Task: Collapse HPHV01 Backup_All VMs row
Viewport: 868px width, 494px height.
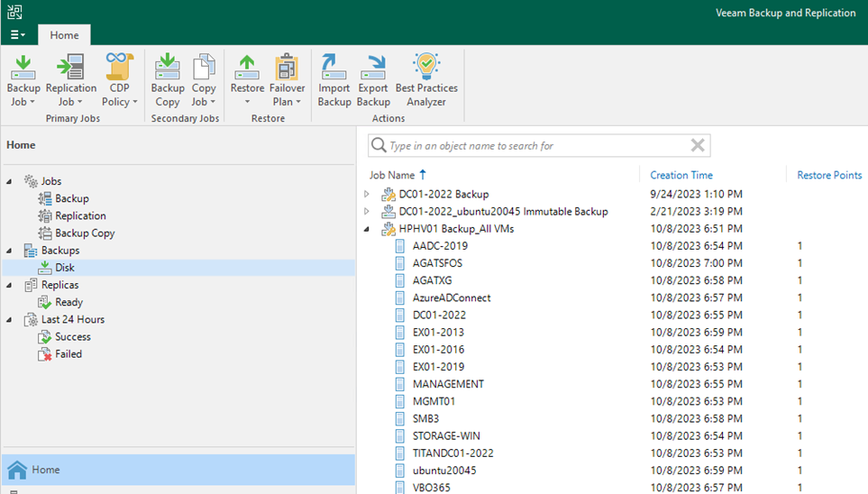Action: (x=367, y=229)
